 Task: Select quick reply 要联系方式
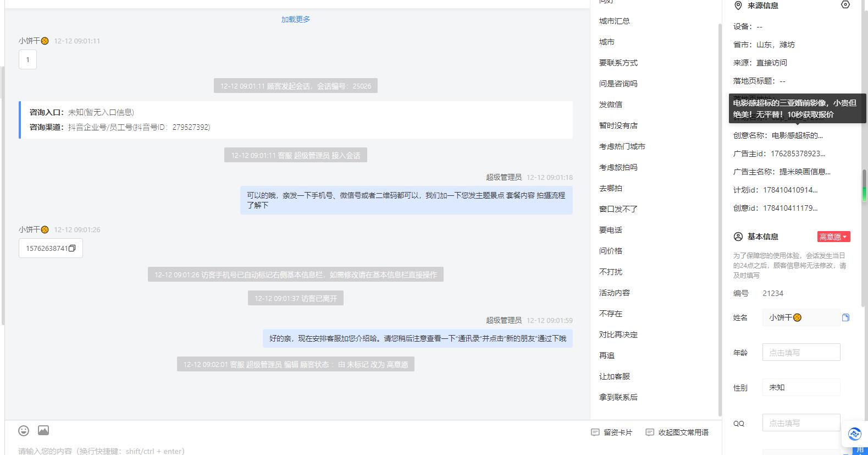coord(618,63)
